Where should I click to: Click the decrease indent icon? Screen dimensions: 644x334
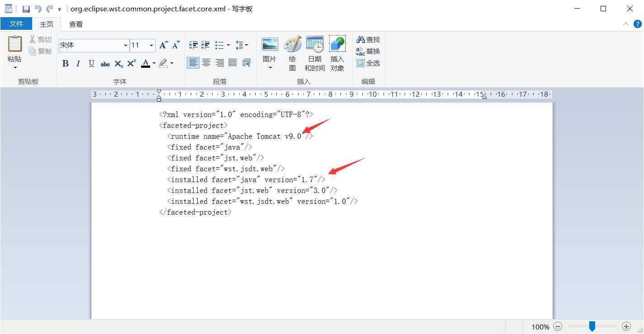[x=193, y=45]
